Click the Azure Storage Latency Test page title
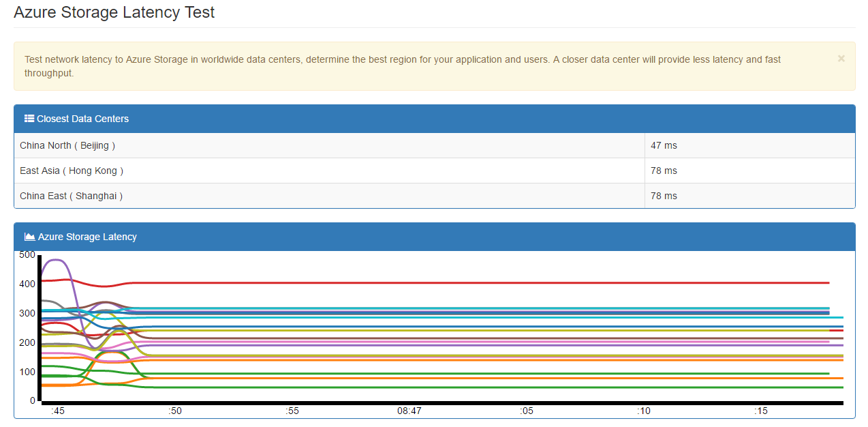 click(x=114, y=12)
